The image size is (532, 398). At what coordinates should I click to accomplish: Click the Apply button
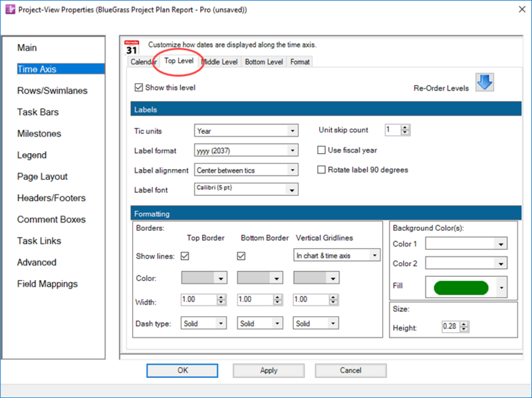pyautogui.click(x=269, y=371)
